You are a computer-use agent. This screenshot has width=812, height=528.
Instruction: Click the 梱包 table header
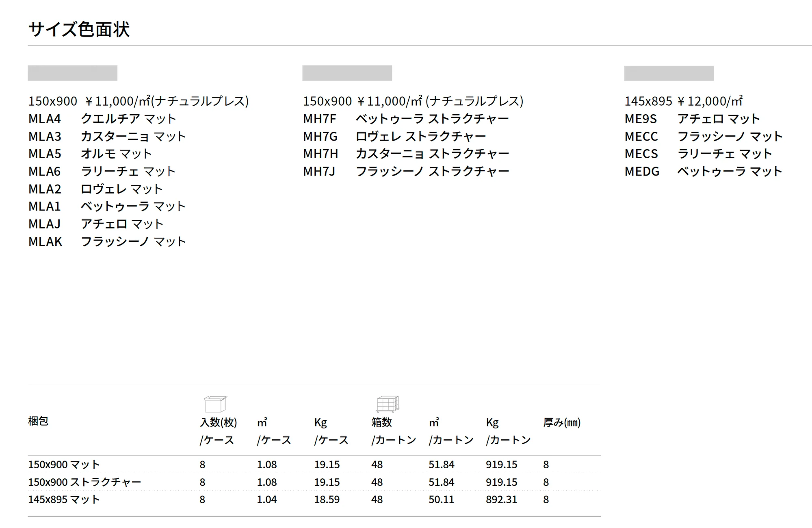point(38,421)
